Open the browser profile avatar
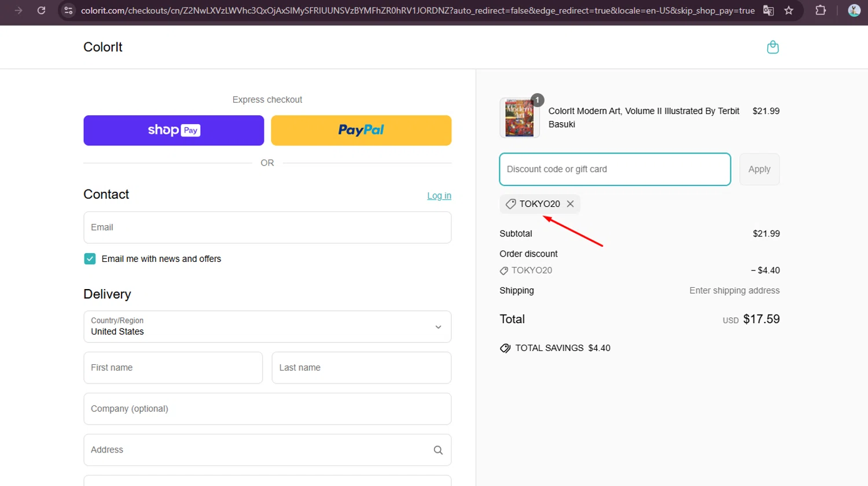868x486 pixels. click(854, 10)
